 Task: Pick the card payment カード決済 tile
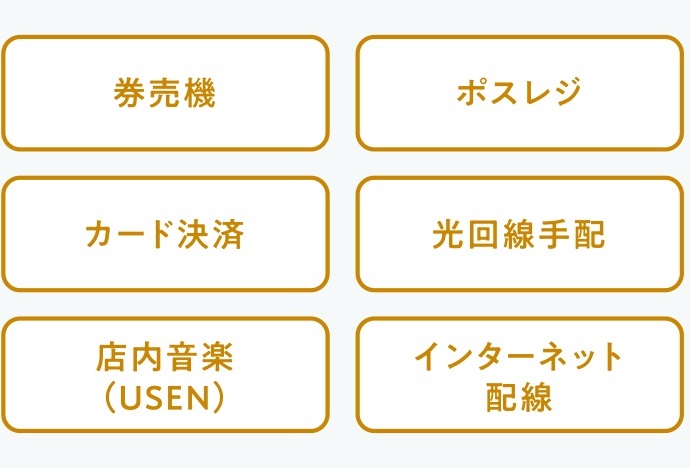tap(165, 234)
